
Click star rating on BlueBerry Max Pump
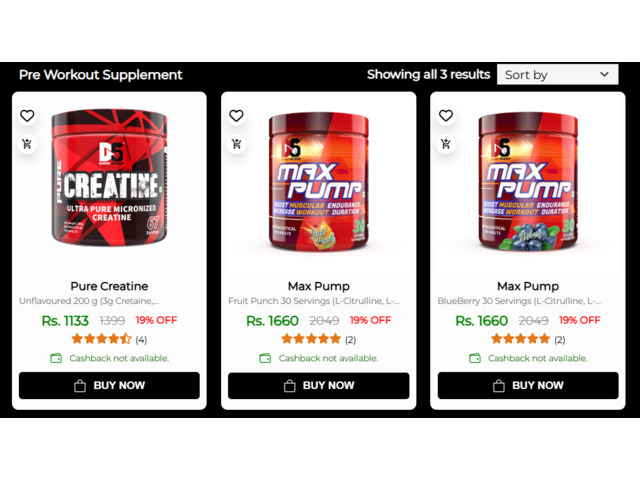(520, 339)
